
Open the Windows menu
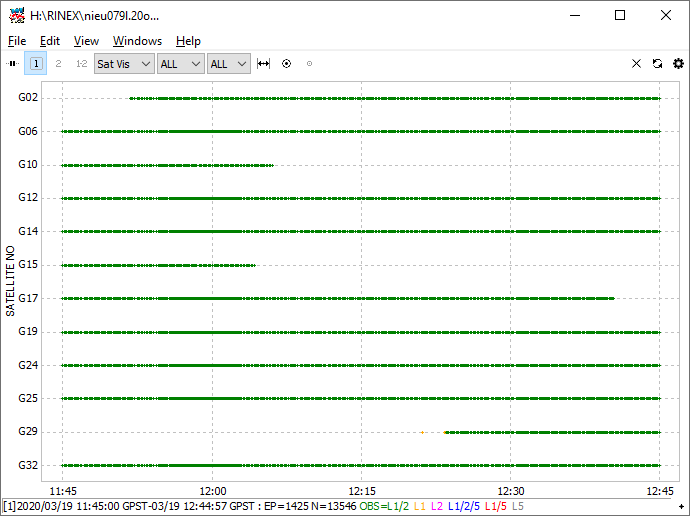point(137,41)
